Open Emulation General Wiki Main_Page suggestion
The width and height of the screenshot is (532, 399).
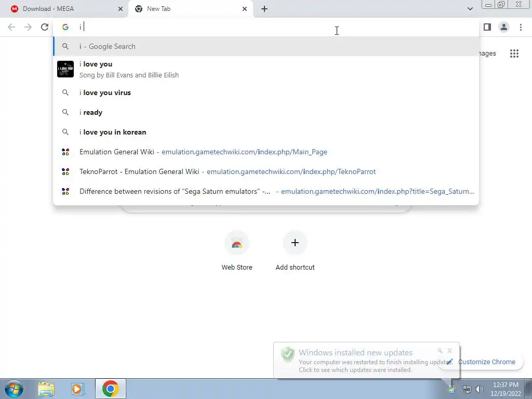[266, 152]
